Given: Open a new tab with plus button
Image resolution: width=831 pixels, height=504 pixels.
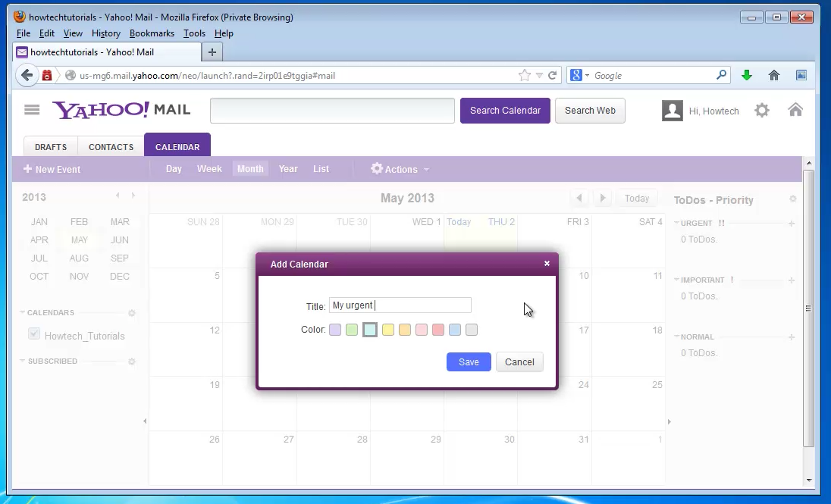Looking at the screenshot, I should (x=212, y=52).
